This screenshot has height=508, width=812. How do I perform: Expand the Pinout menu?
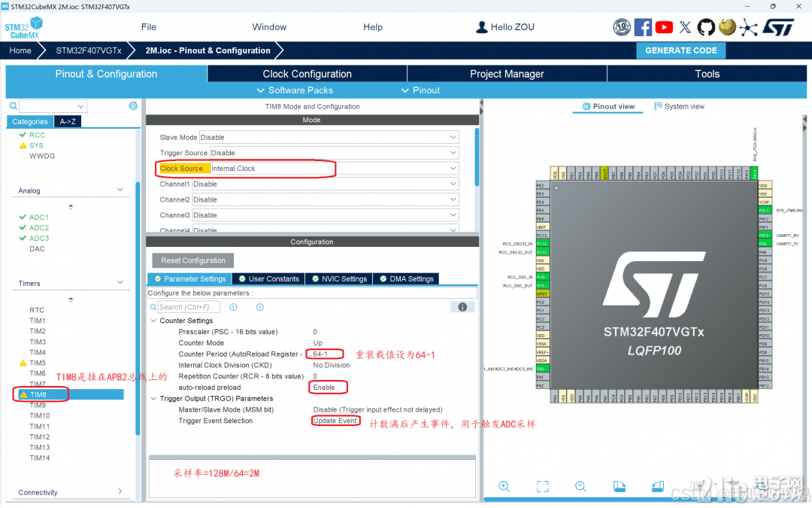point(420,90)
